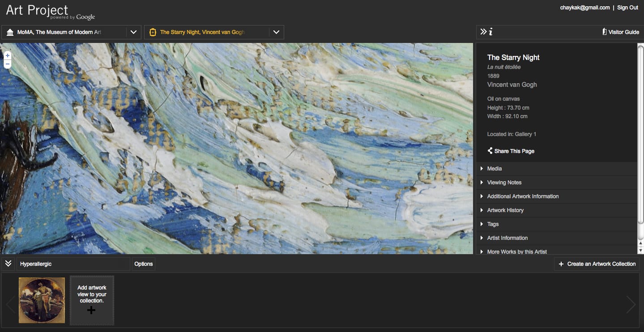Click the yellow artwork frame icon

tap(153, 32)
